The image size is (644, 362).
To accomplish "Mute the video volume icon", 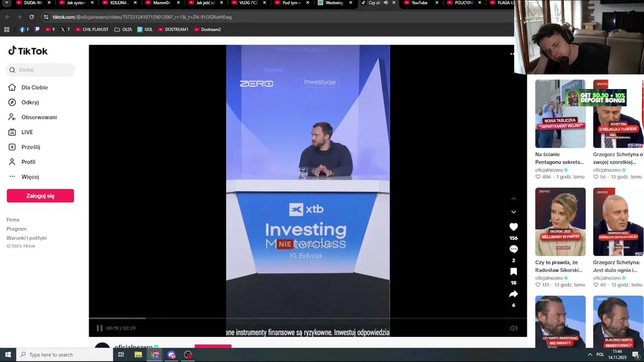I will pyautogui.click(x=514, y=328).
